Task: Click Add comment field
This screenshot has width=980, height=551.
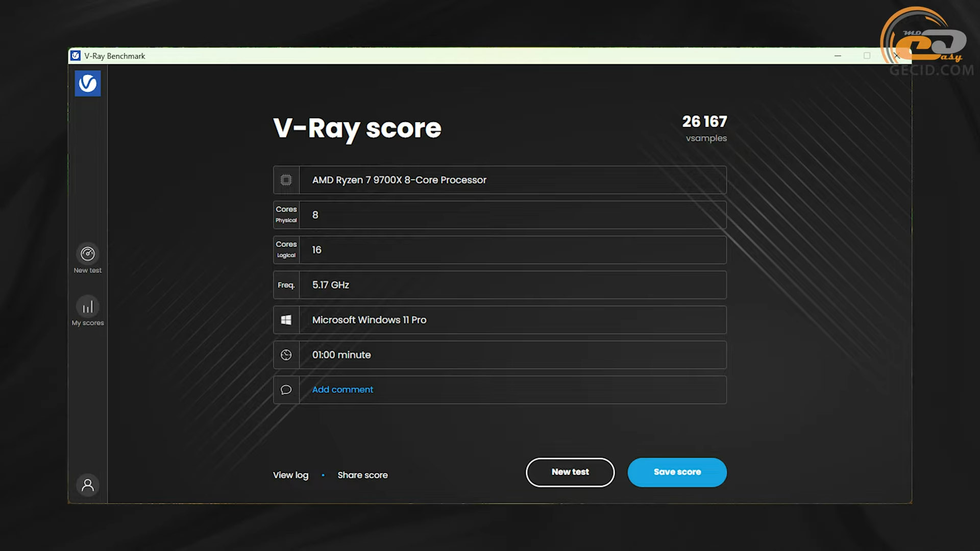Action: click(x=500, y=390)
